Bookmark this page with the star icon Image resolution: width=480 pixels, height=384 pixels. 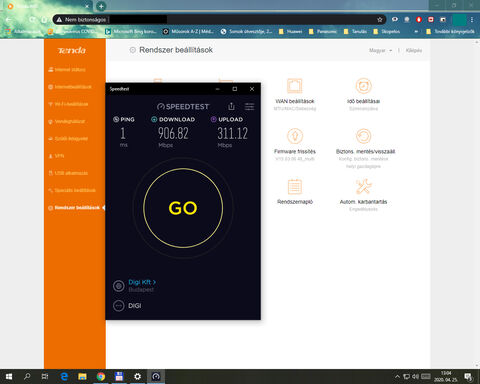click(x=380, y=20)
